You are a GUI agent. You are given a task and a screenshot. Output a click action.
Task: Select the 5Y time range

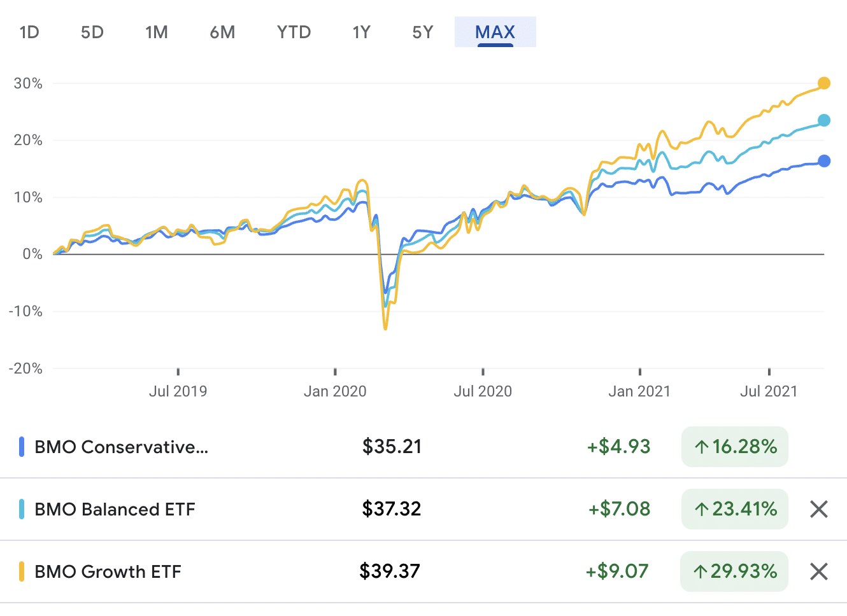422,32
